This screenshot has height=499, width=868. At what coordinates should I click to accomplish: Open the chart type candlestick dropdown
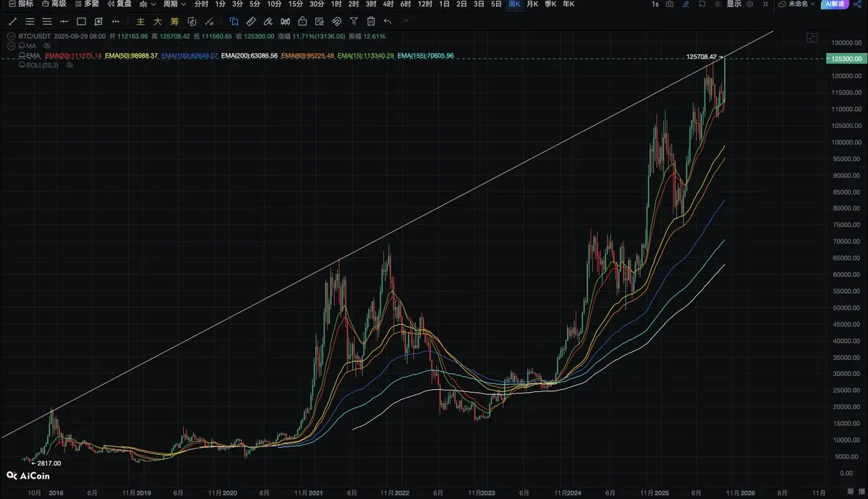click(148, 4)
